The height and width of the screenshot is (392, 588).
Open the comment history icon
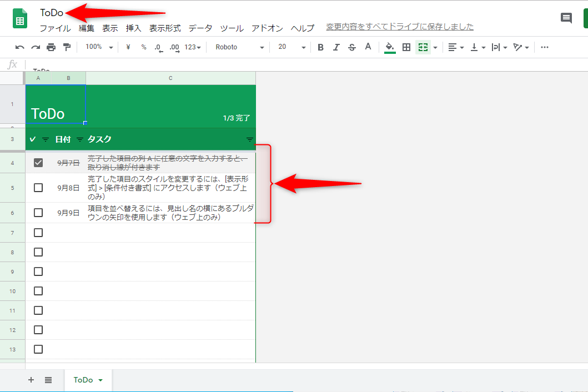coord(566,18)
